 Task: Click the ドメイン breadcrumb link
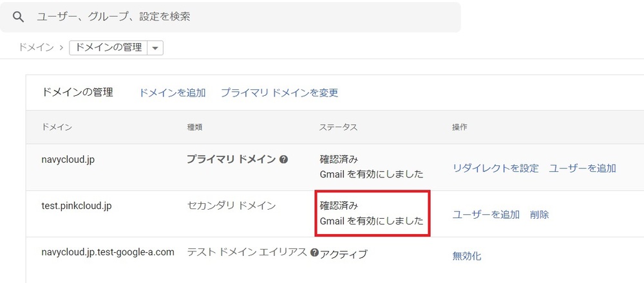[36, 48]
